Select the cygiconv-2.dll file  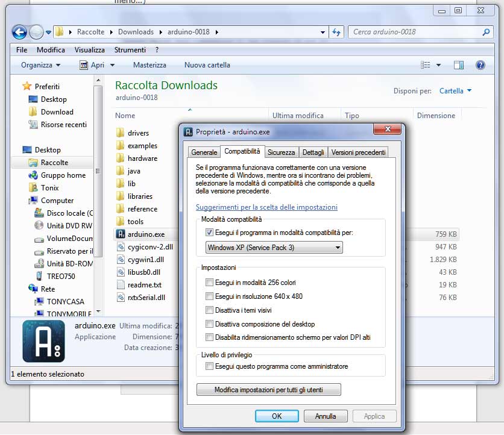pos(144,247)
